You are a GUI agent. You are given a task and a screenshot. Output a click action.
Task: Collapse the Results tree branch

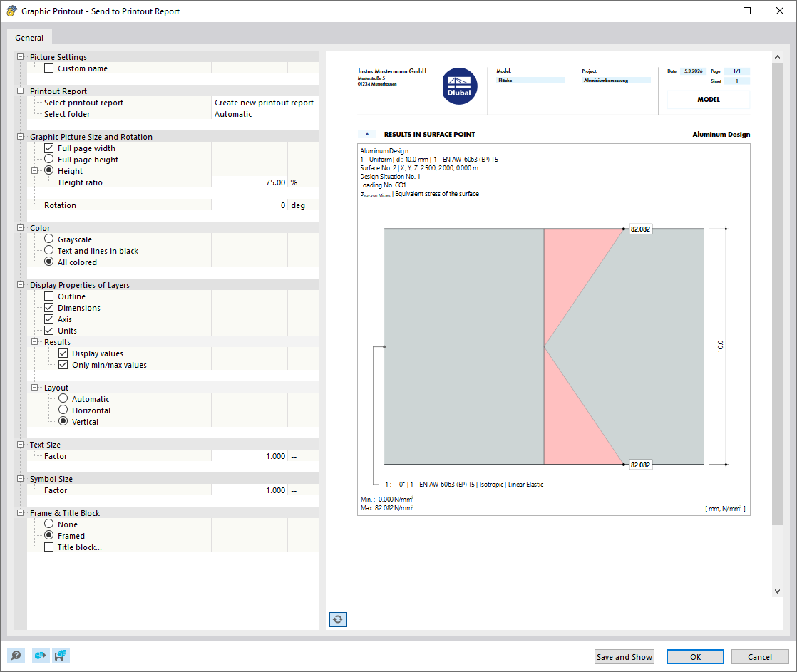coord(34,341)
